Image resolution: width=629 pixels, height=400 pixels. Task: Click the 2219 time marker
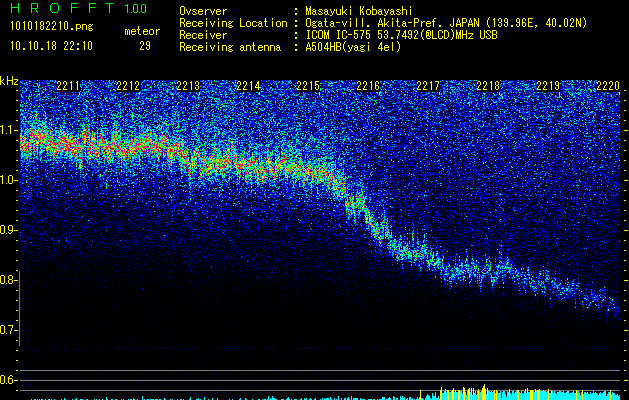tap(548, 86)
